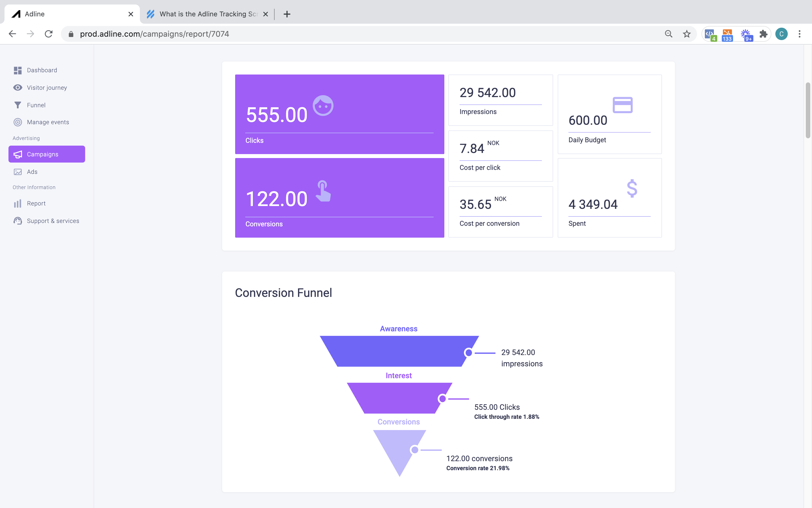This screenshot has height=508, width=812.
Task: Go back in browser history
Action: click(x=12, y=34)
